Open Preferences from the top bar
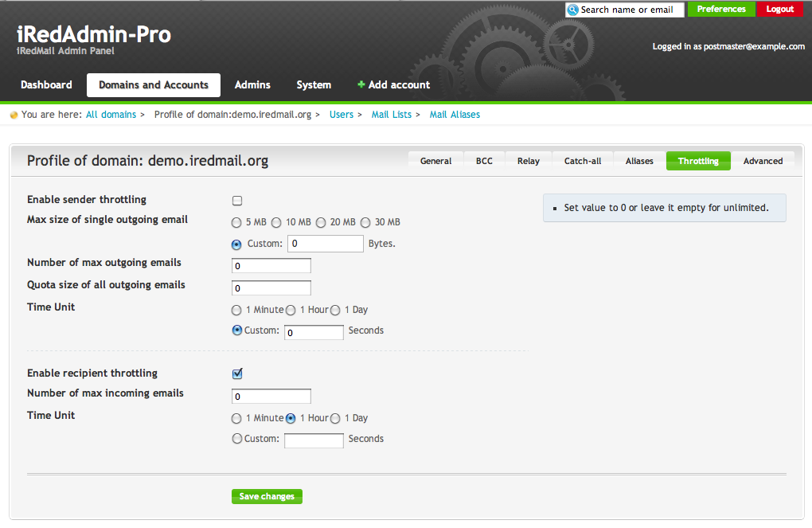Viewport: 812px width, 528px height. 721,10
